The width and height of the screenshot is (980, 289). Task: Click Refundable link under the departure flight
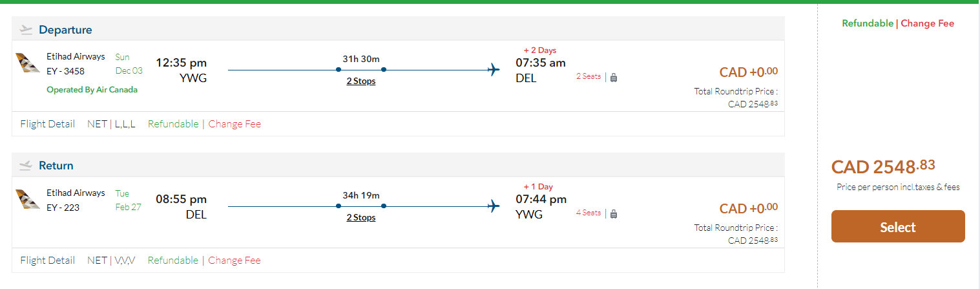[173, 124]
